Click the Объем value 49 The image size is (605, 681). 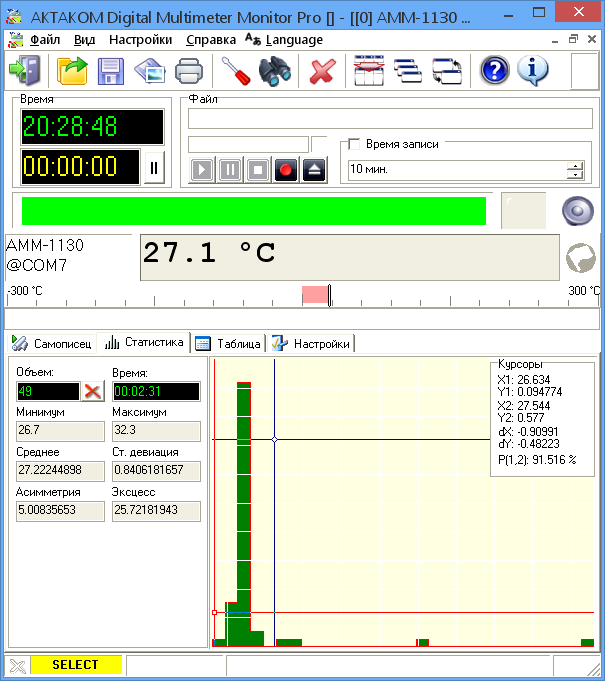pyautogui.click(x=48, y=391)
